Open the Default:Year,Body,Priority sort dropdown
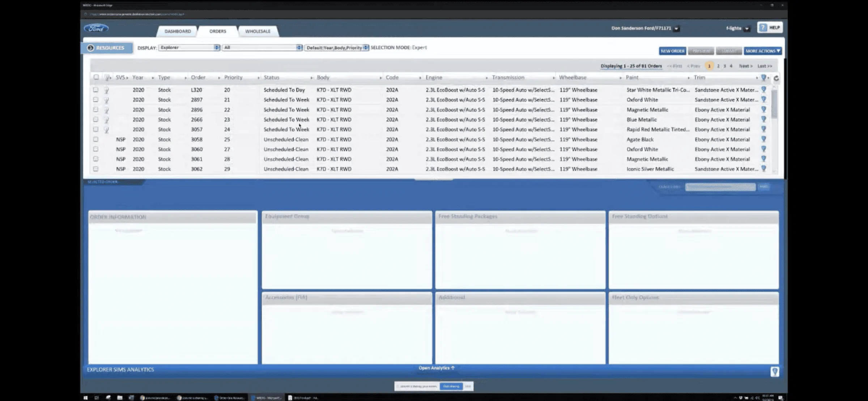Screen dimensions: 868x401 (x=337, y=48)
